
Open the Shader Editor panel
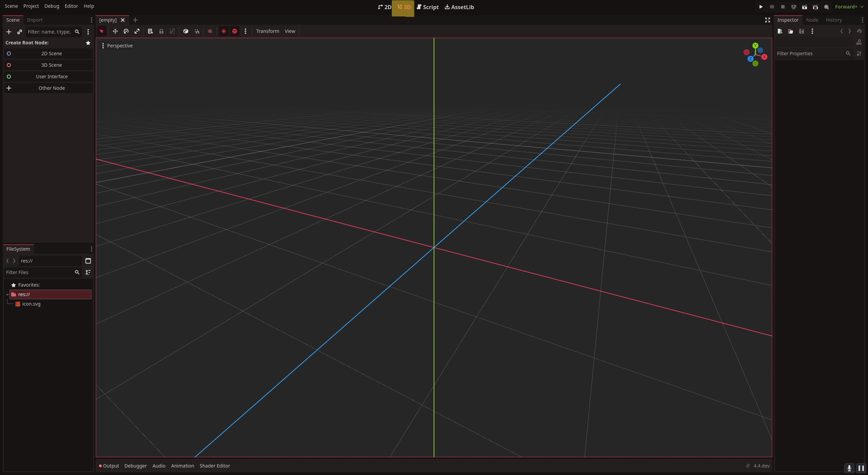pos(215,466)
